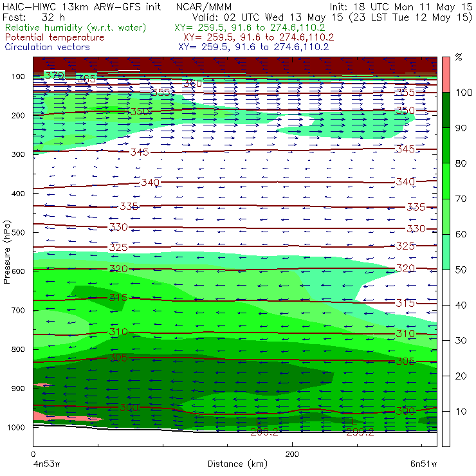Click the '80' colorbar tick label

click(461, 163)
